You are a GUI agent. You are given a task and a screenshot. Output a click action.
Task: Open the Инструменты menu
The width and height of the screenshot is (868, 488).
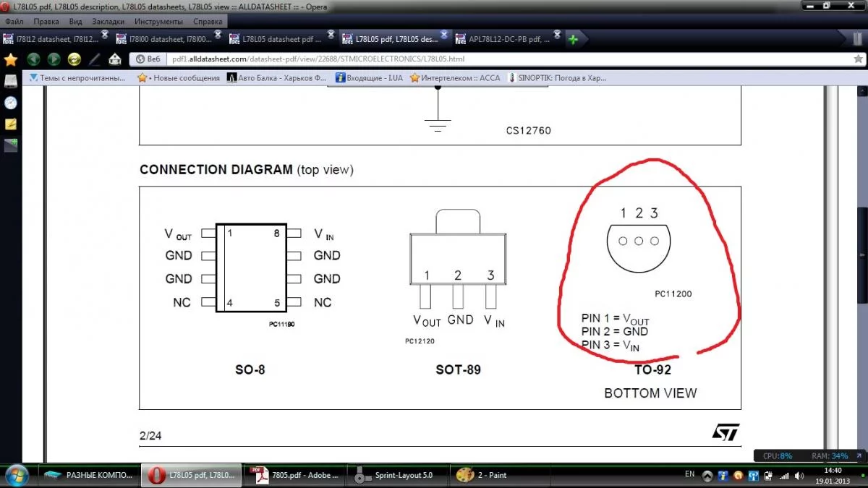pyautogui.click(x=157, y=22)
